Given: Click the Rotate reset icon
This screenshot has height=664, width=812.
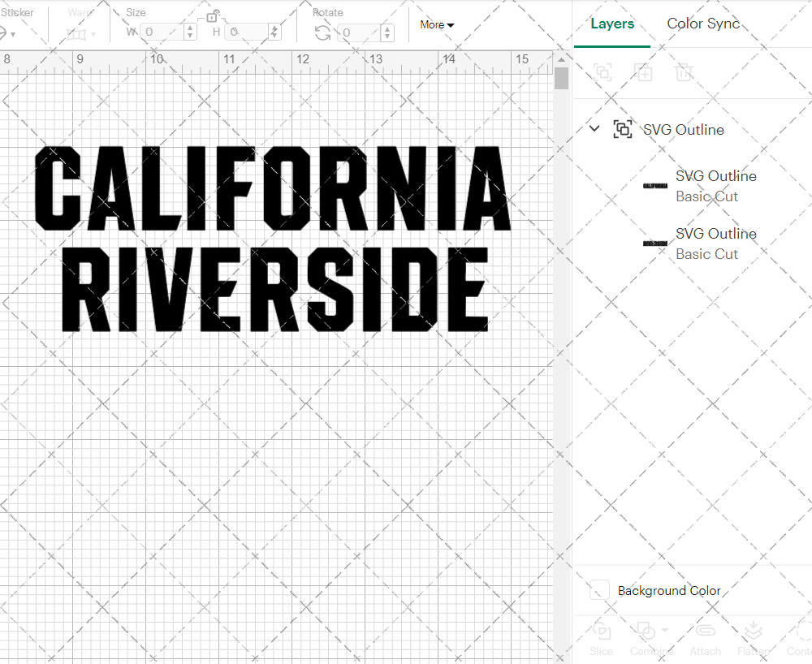Looking at the screenshot, I should coord(322,32).
